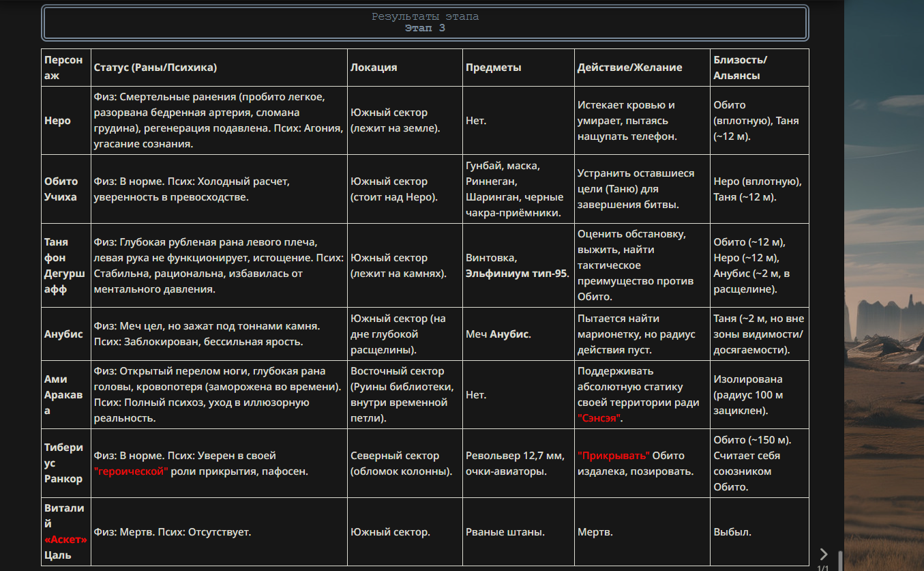Click the red word 'Прикрывать' in Тибериус's action

click(x=614, y=455)
